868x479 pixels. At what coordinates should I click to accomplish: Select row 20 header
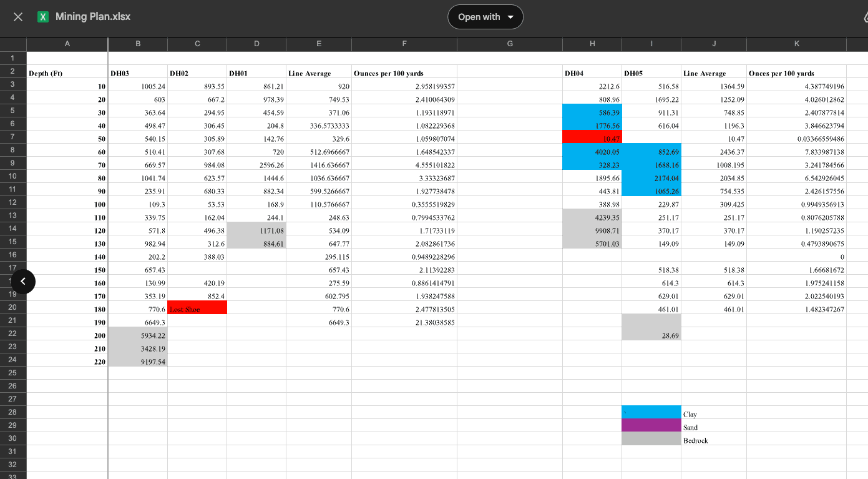coord(12,307)
